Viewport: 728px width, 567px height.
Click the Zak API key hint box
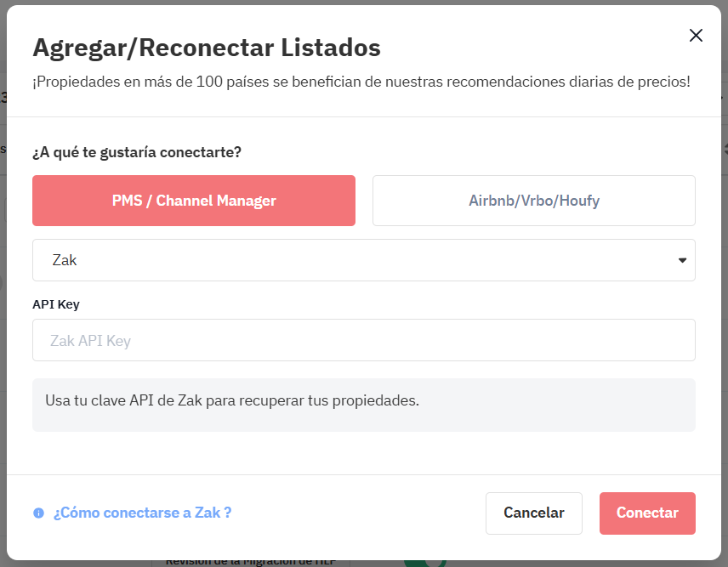click(x=363, y=405)
